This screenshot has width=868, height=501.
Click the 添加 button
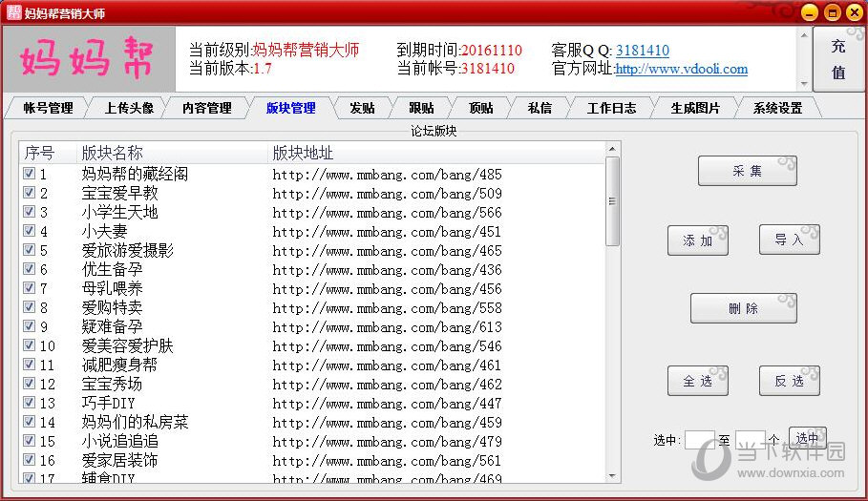click(x=697, y=240)
